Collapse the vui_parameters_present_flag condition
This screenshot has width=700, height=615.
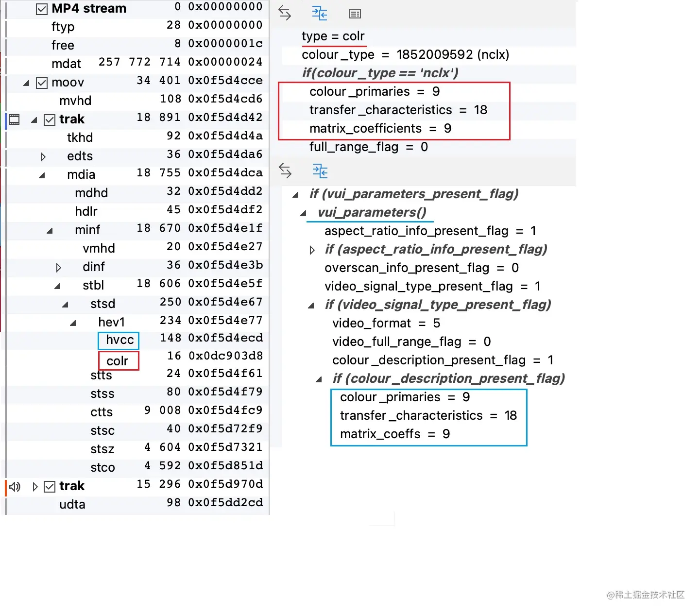click(x=295, y=195)
